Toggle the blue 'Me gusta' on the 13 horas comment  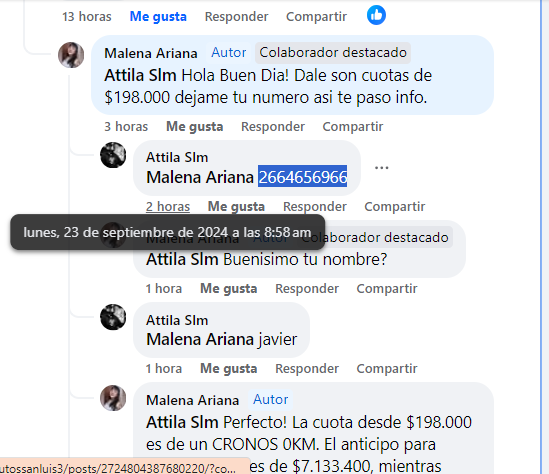click(158, 16)
